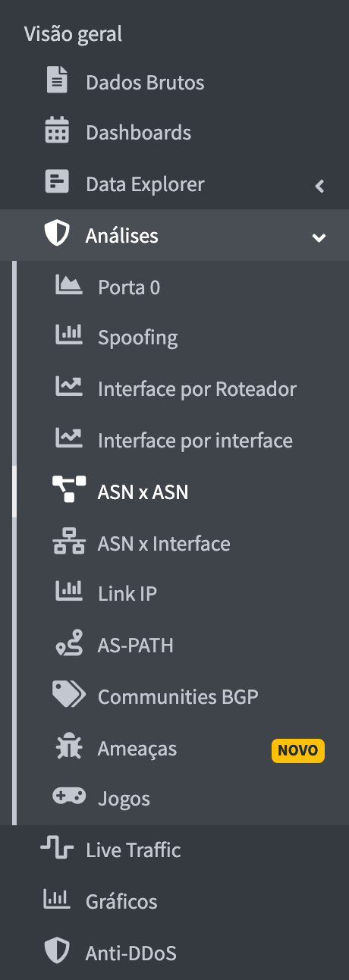Click the Spoofing bar chart icon
This screenshot has height=980, width=349.
click(69, 337)
